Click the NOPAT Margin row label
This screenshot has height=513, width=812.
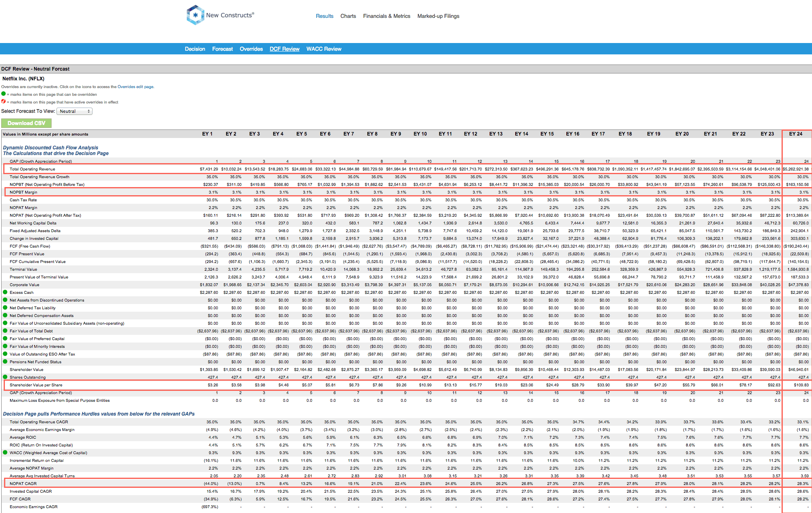tap(24, 207)
